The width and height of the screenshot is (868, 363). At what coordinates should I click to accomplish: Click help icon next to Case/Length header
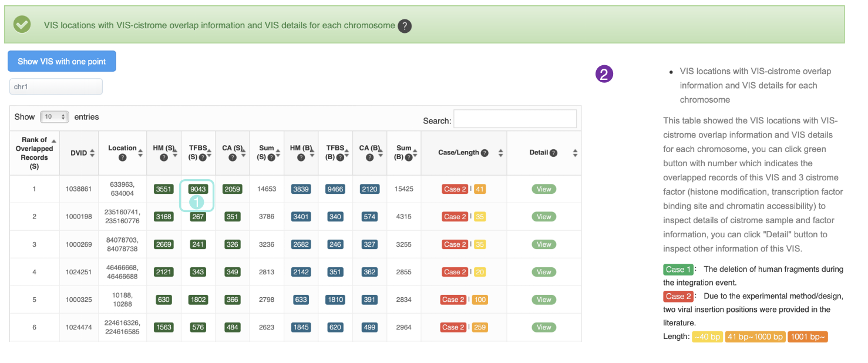coord(485,153)
